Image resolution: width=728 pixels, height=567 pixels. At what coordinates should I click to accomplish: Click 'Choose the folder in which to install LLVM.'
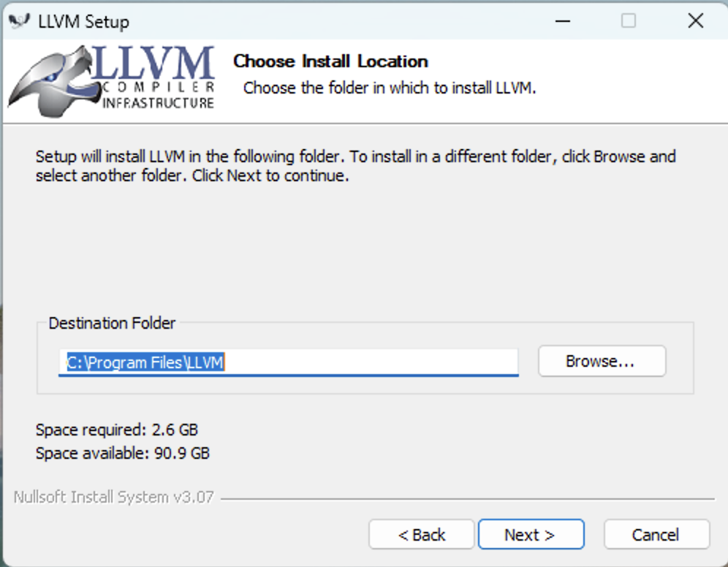[390, 88]
